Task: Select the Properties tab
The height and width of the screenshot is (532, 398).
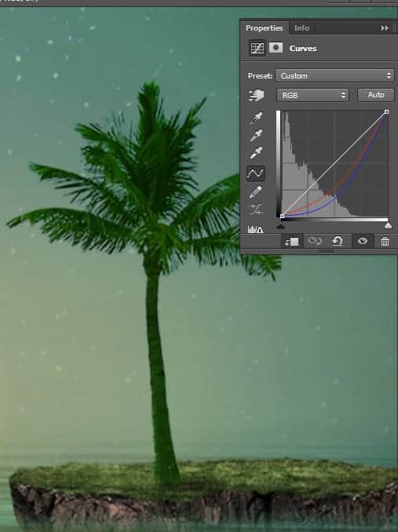Action: tap(264, 28)
